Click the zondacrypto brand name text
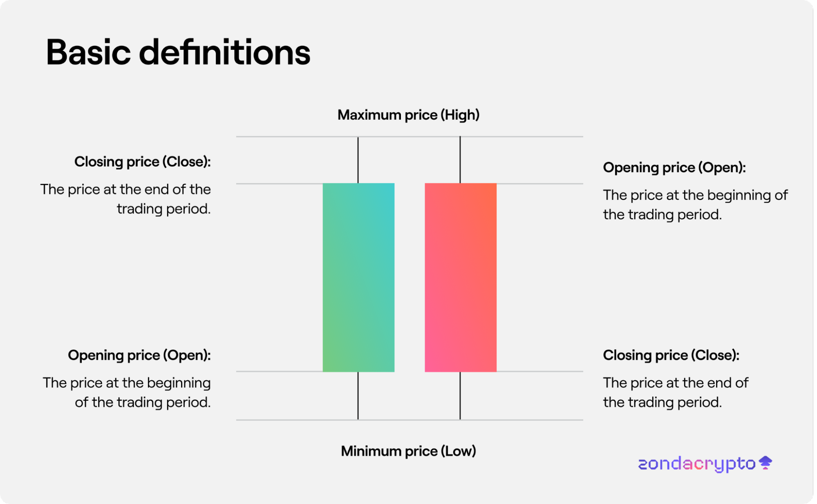This screenshot has height=504, width=817. coord(696,464)
